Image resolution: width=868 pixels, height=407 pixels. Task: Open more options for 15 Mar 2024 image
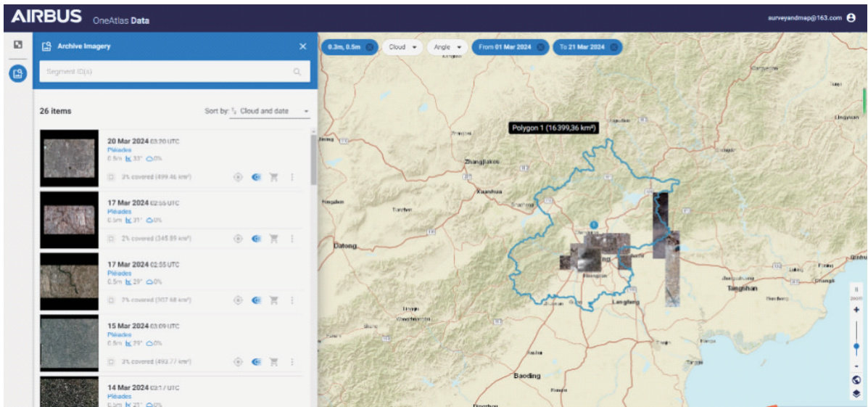pyautogui.click(x=292, y=361)
